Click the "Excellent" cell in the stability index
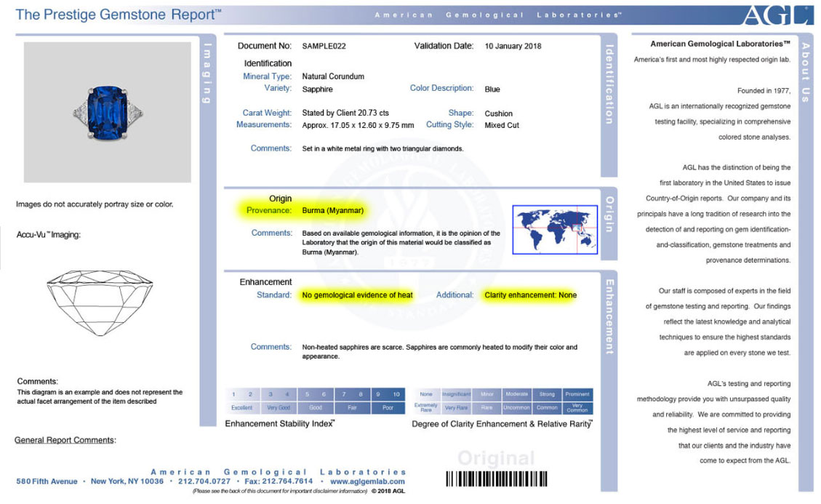 (242, 407)
